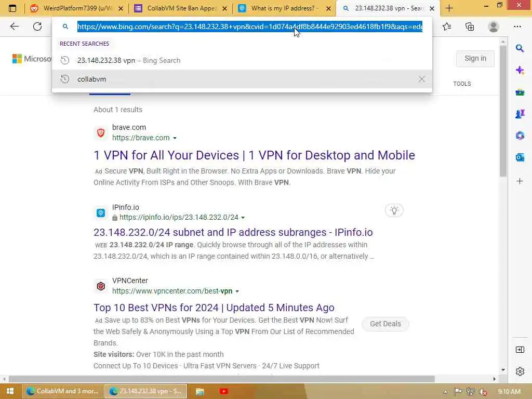Click the address bar URL field
Image resolution: width=532 pixels, height=399 pixels.
click(250, 26)
